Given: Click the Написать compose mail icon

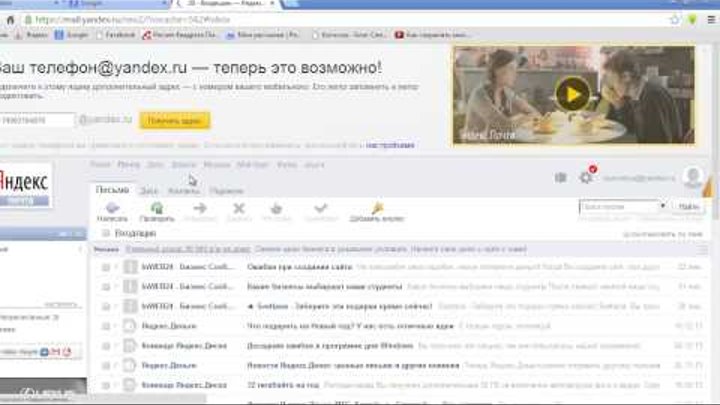Looking at the screenshot, I should click(112, 208).
